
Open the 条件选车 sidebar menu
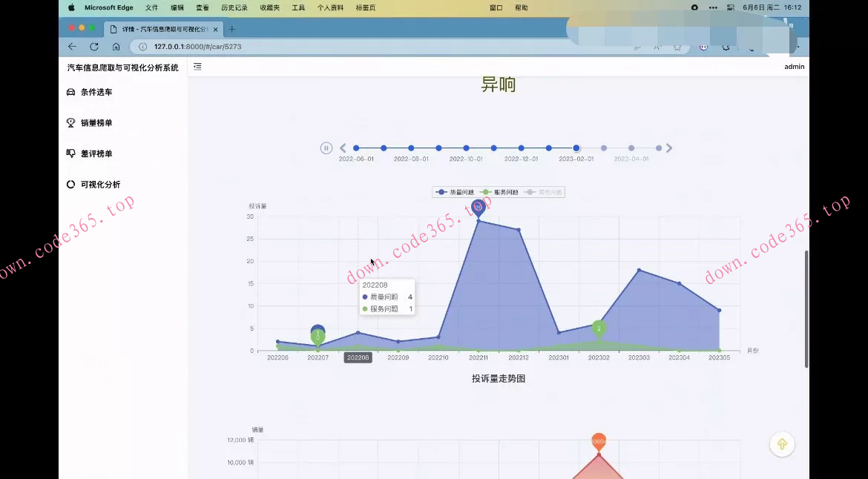[x=96, y=93]
